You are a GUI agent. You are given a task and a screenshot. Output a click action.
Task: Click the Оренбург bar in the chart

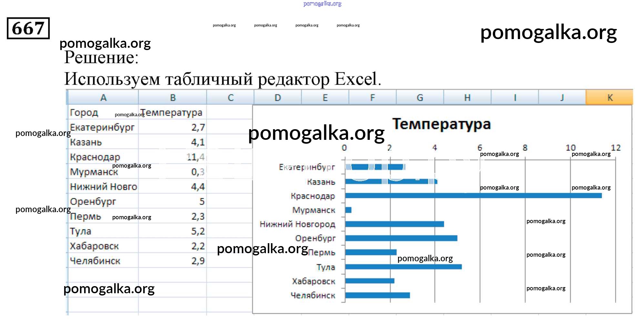[401, 238]
